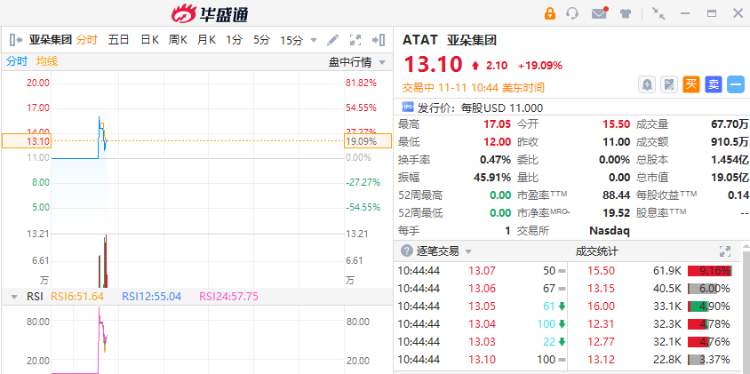Toggle right panel with arrow-bracket icon
The height and width of the screenshot is (374, 750).
[x=378, y=40]
